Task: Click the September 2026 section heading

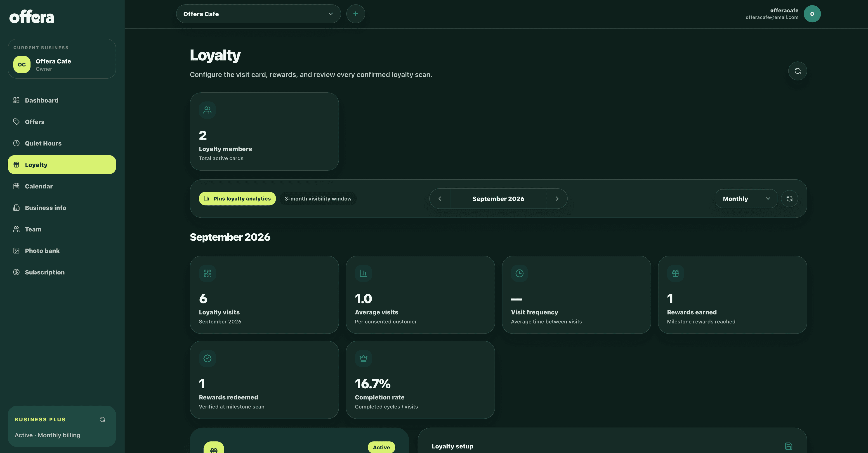Action: tap(230, 237)
